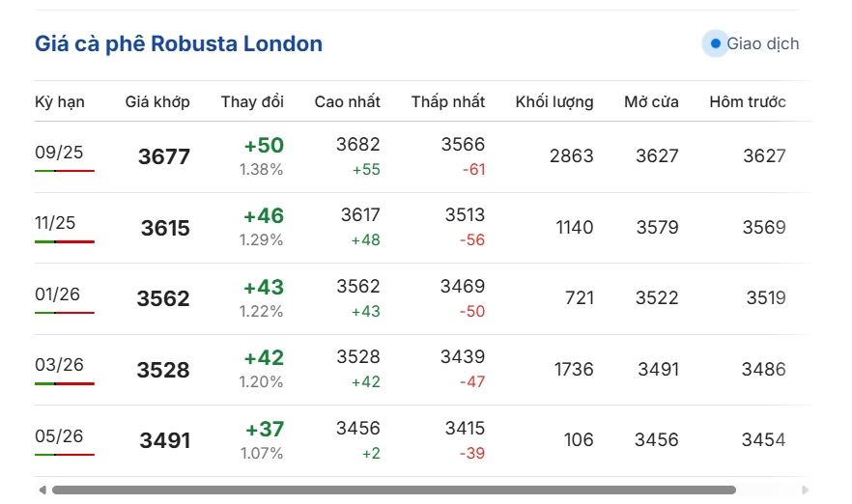
Task: Click the left scroll arrow
Action: tap(43, 490)
